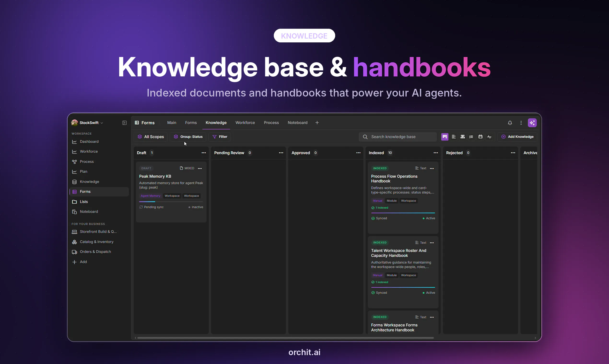Open the Indexed column options menu
The width and height of the screenshot is (609, 364).
436,153
